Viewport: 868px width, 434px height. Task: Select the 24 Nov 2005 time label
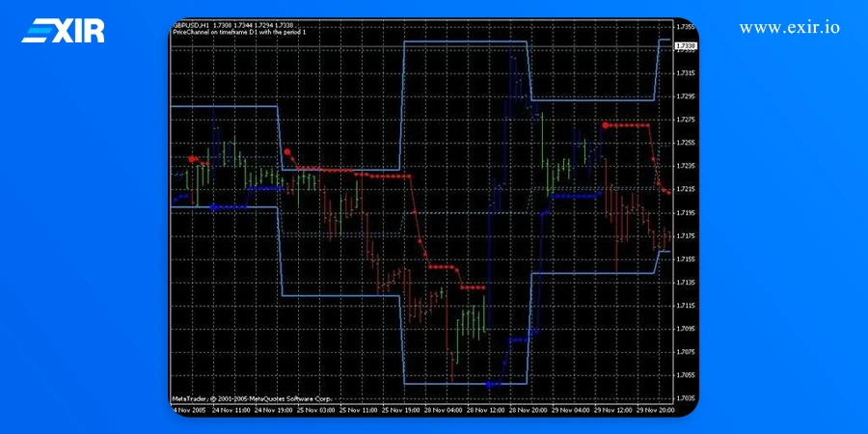(189, 410)
